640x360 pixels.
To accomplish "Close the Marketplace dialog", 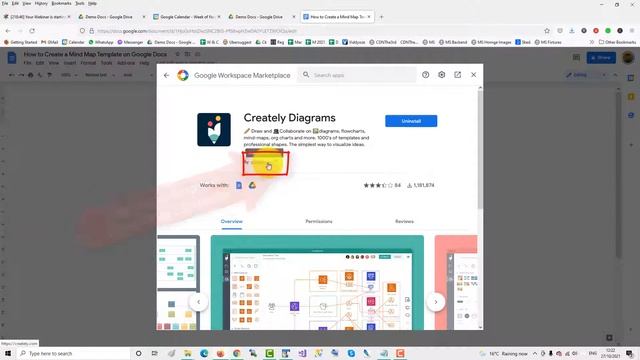I will pos(473,75).
